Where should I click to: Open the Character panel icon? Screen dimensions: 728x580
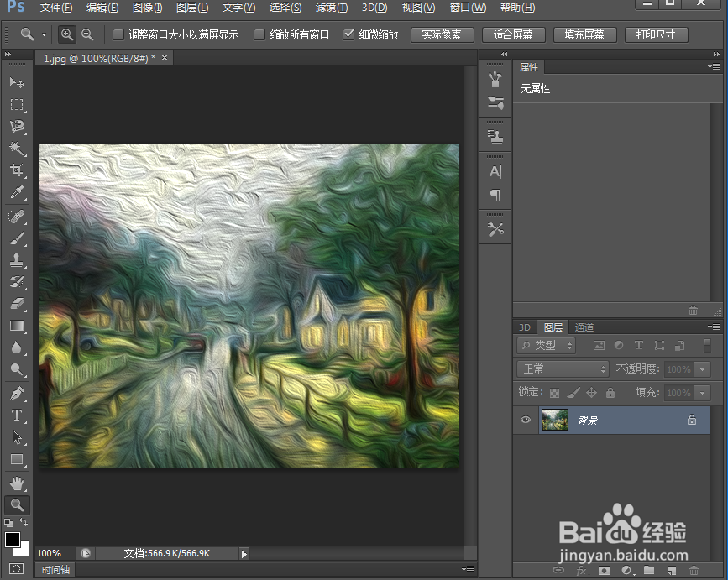point(495,172)
